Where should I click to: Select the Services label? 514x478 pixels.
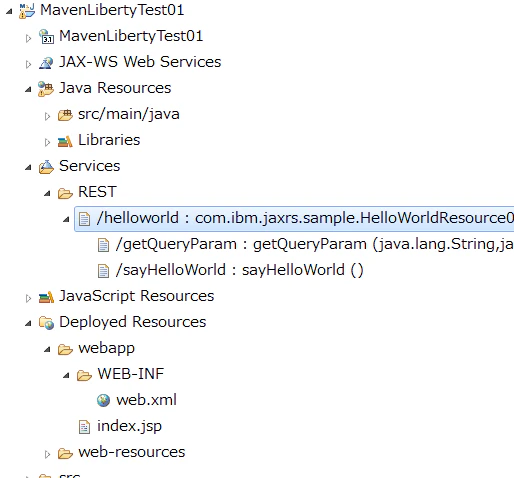coord(90,166)
